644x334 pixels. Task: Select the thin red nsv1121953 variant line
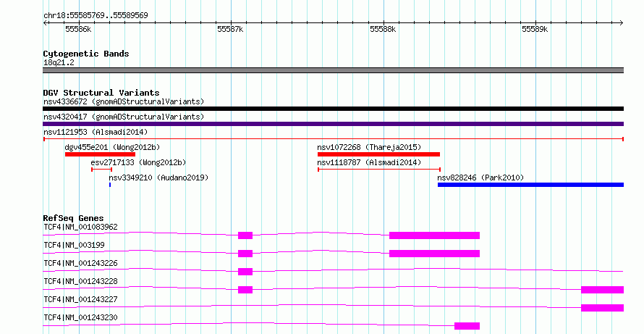pos(334,139)
